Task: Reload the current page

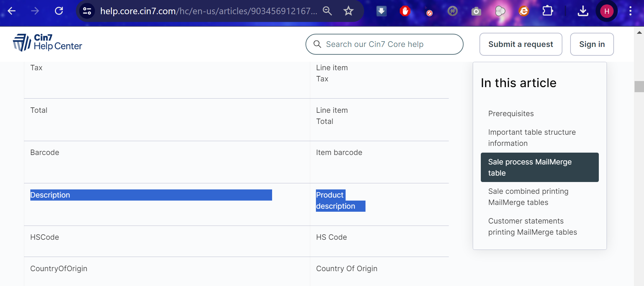Action: tap(59, 11)
